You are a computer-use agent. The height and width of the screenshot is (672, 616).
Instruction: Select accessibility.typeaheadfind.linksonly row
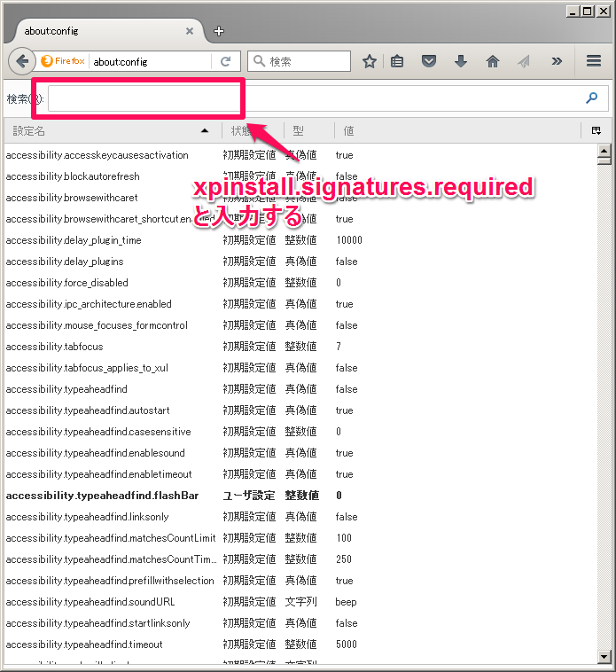(300, 517)
